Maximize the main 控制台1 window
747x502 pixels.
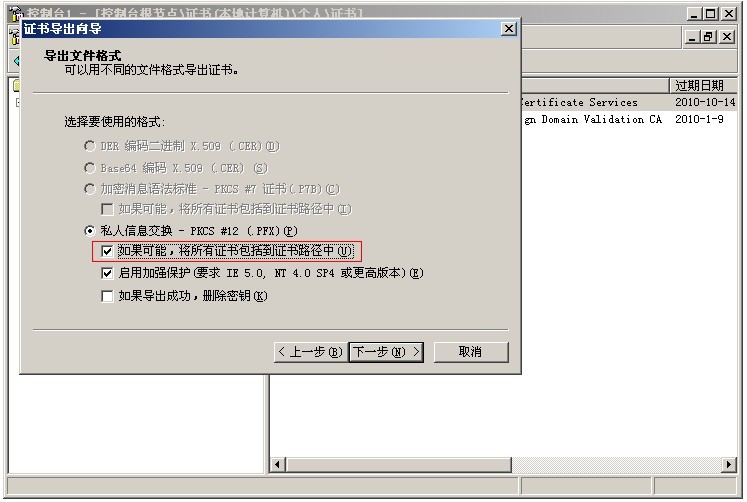click(711, 14)
